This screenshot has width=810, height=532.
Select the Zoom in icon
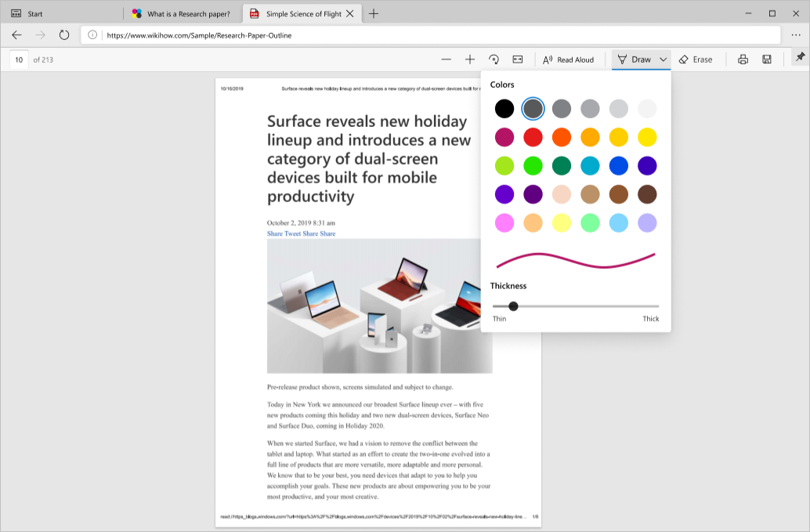[x=469, y=59]
